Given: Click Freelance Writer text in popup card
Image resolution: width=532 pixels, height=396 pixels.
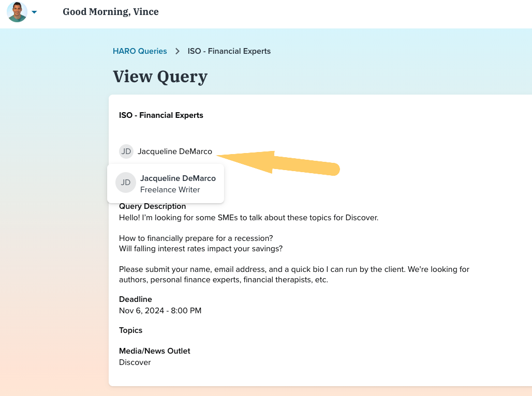Looking at the screenshot, I should coord(170,190).
